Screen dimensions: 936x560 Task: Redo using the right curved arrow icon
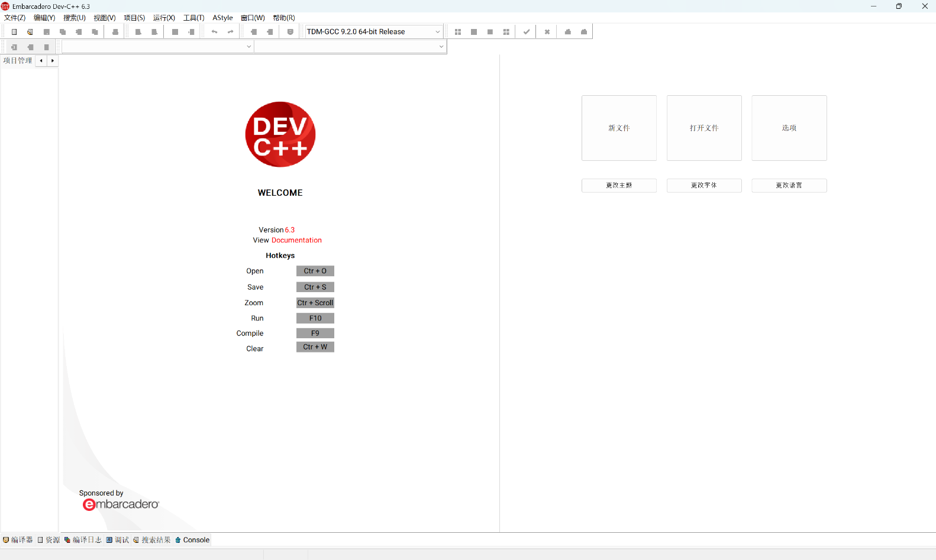pos(231,32)
